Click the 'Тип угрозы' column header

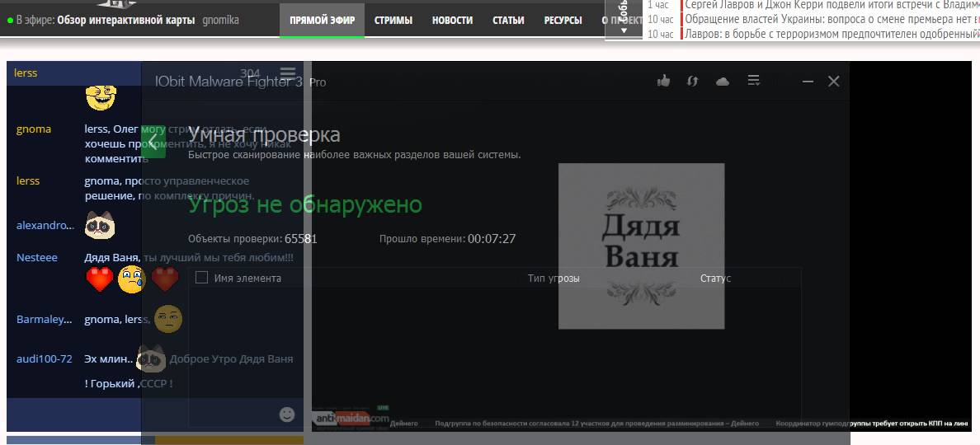coord(554,279)
